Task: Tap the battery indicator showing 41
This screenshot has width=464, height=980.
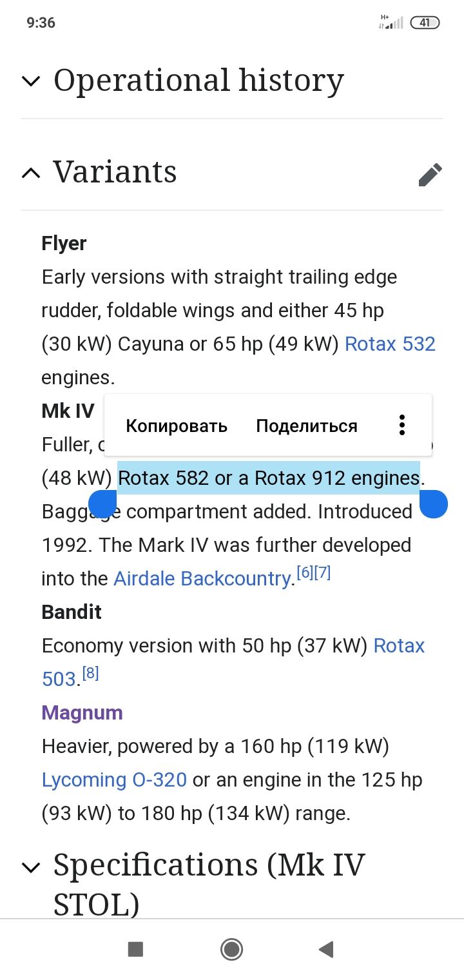Action: pyautogui.click(x=426, y=23)
